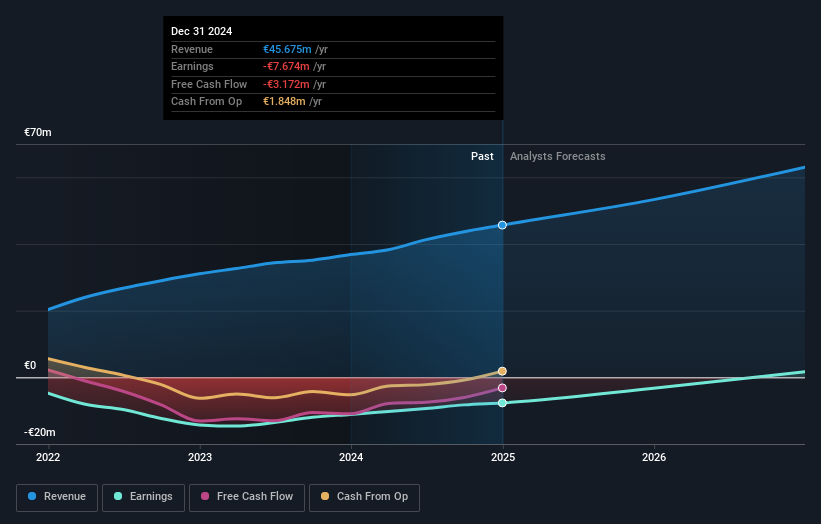Image resolution: width=821 pixels, height=524 pixels.
Task: Click the Earnings row label in tooltip
Action: (192, 66)
